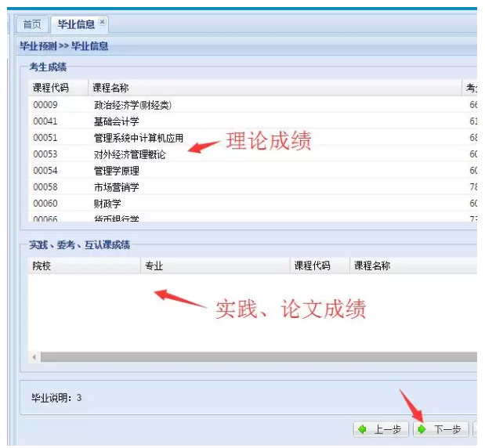Click course code 00009

pyautogui.click(x=45, y=105)
